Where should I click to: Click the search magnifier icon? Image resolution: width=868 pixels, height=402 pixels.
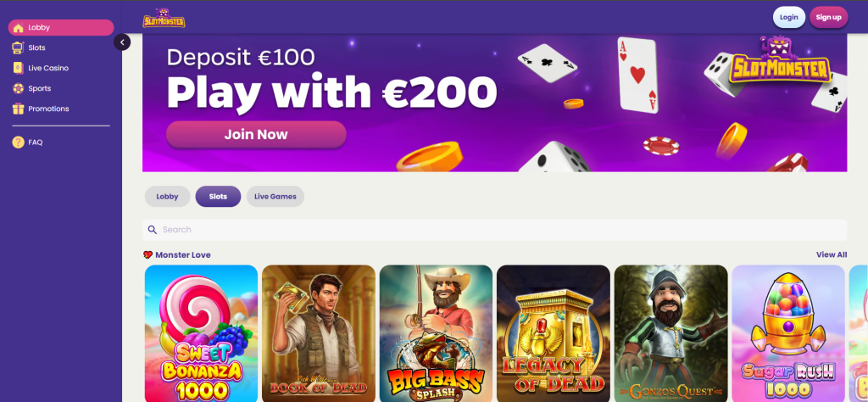click(153, 229)
